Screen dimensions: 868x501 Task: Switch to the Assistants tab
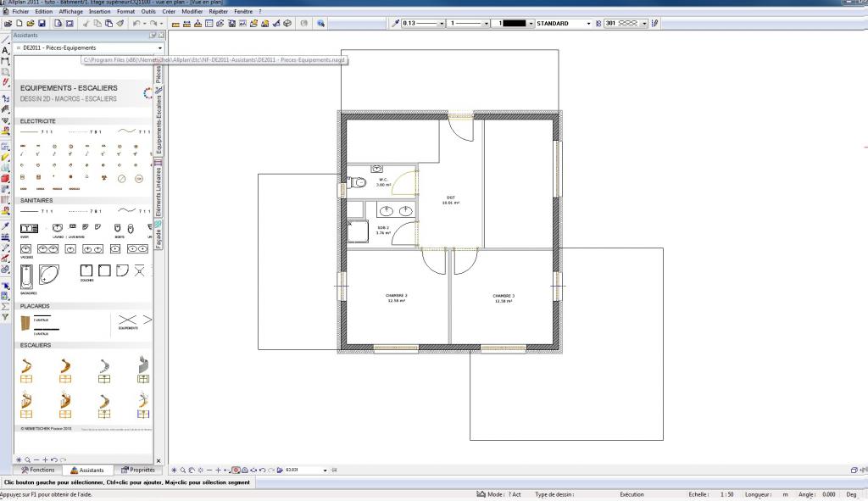click(x=87, y=470)
